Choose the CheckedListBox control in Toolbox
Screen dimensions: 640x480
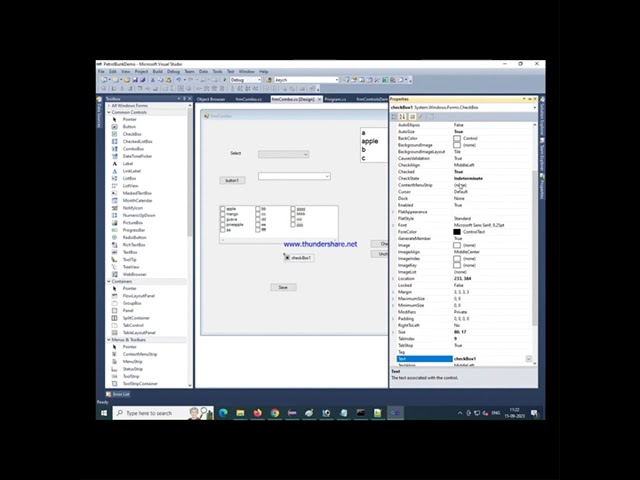pos(137,141)
